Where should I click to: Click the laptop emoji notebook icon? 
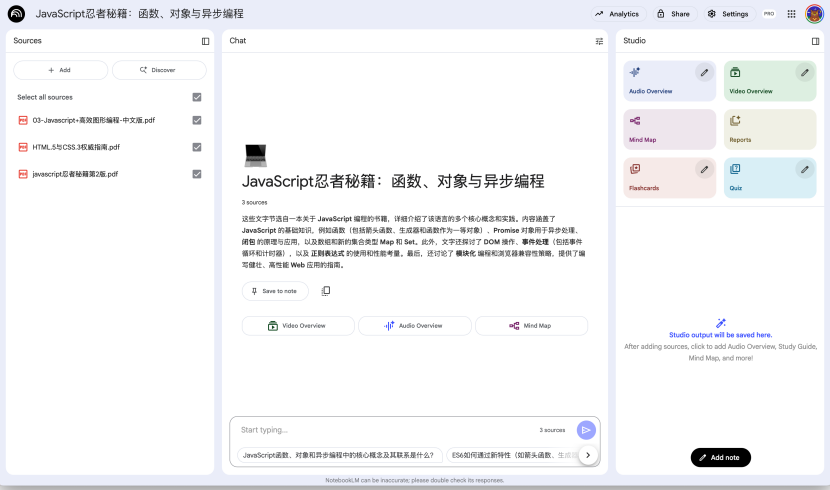pos(256,156)
